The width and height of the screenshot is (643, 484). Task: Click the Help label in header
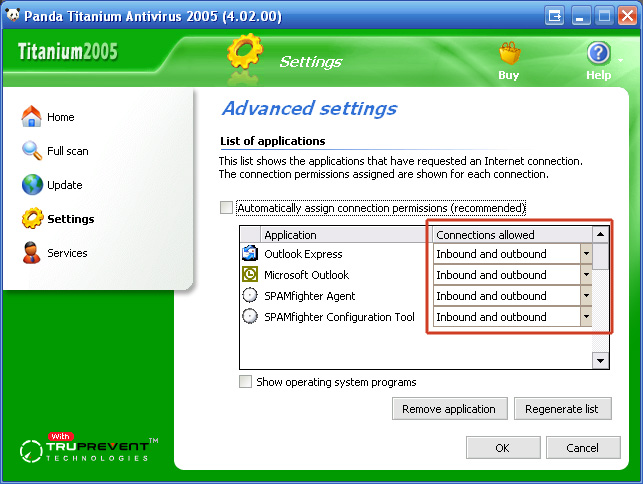[x=598, y=75]
